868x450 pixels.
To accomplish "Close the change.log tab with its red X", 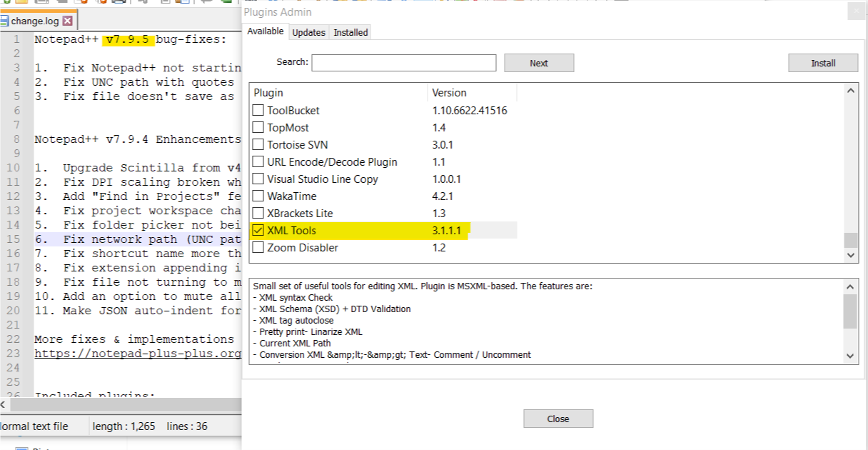I will point(68,21).
